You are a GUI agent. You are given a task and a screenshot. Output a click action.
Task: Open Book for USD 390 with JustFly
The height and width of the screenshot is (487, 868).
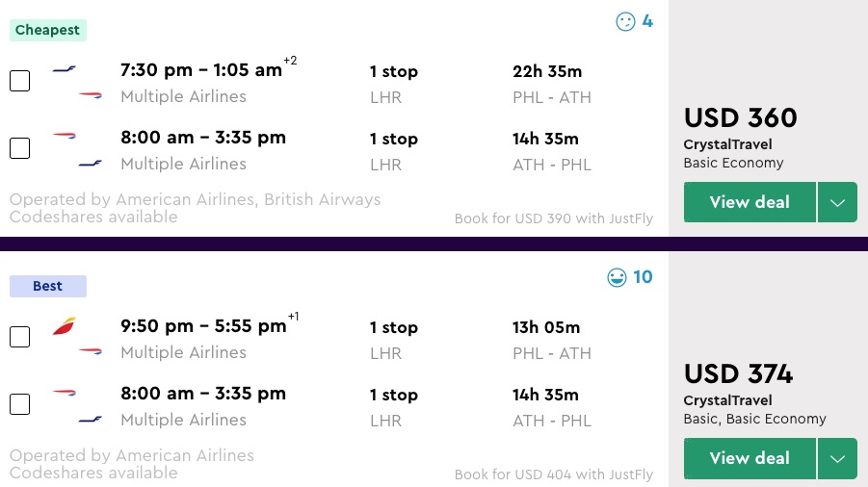553,218
